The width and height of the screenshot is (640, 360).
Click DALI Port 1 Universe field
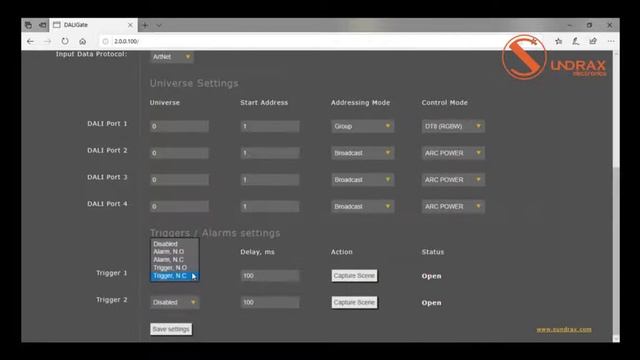[x=179, y=126]
